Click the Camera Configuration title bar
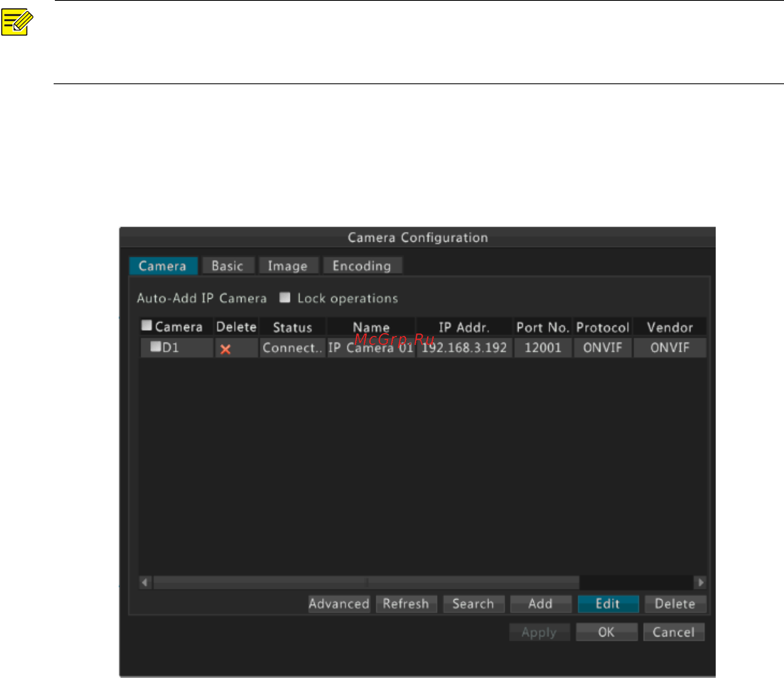The width and height of the screenshot is (784, 678). click(417, 238)
